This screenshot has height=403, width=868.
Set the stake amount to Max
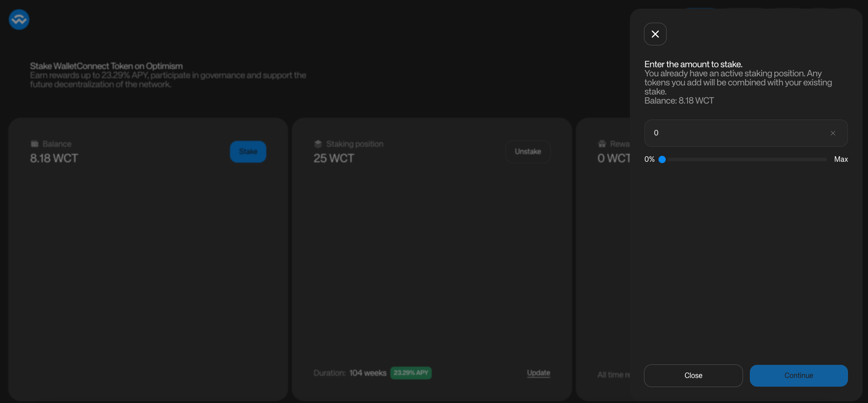841,159
